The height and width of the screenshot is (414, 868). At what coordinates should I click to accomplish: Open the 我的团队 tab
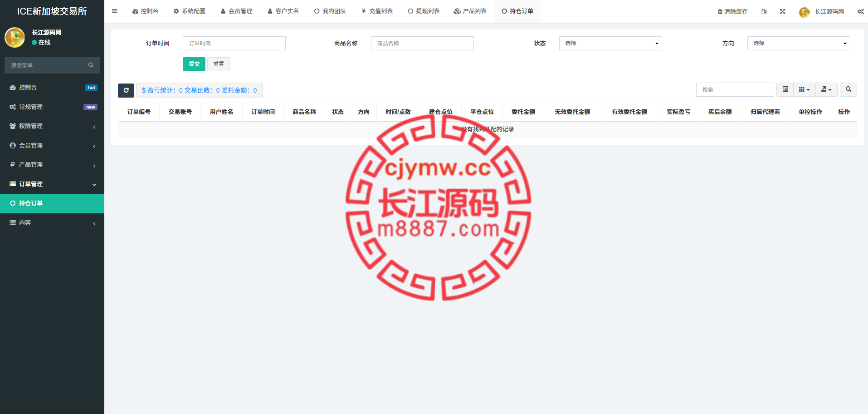pyautogui.click(x=330, y=11)
